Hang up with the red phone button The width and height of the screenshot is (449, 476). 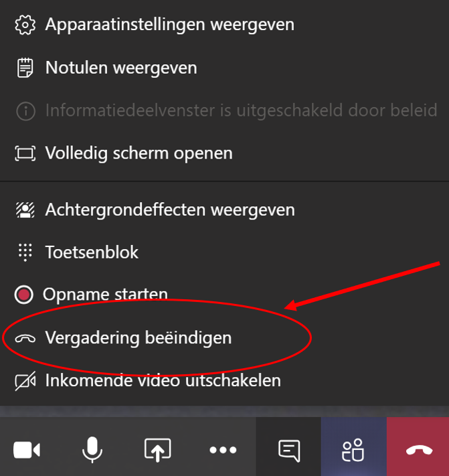(x=419, y=450)
